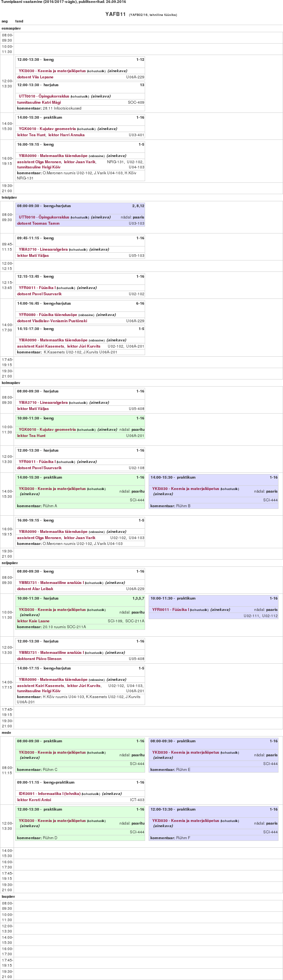Click lektor Kaie Laane link

pyautogui.click(x=33, y=621)
